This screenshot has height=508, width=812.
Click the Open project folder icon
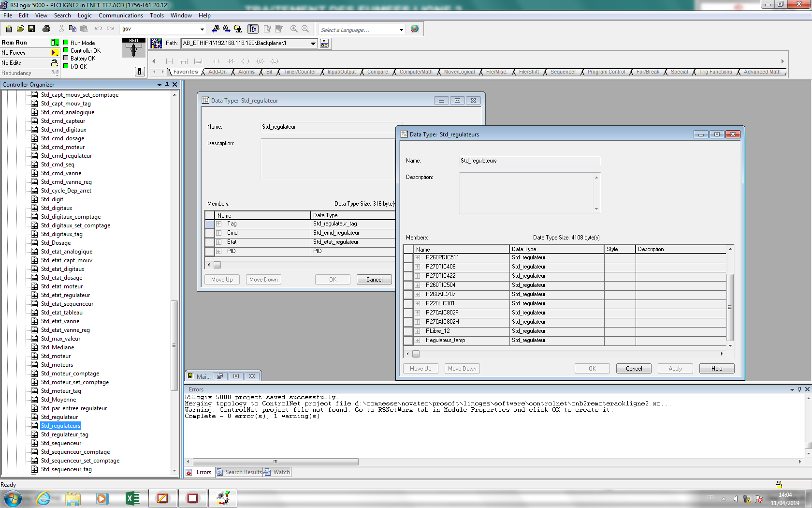pyautogui.click(x=20, y=29)
